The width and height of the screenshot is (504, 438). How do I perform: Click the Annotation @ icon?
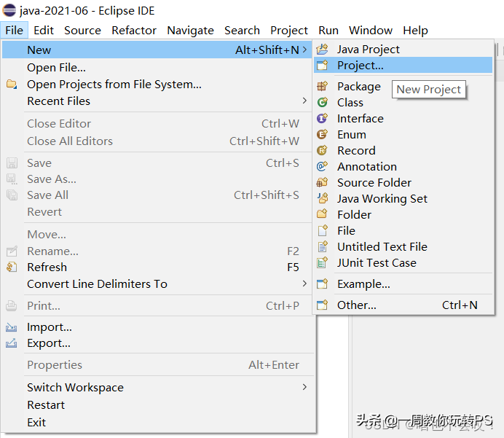322,167
